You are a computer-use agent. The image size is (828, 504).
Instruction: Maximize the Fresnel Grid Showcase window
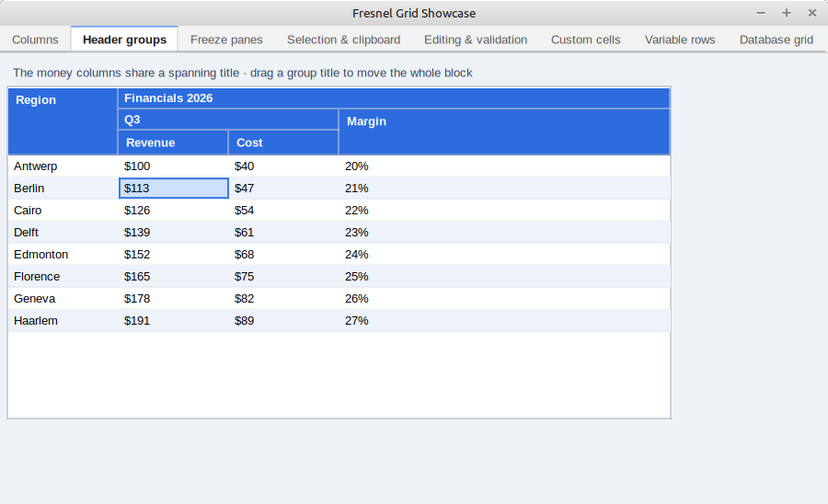point(787,13)
